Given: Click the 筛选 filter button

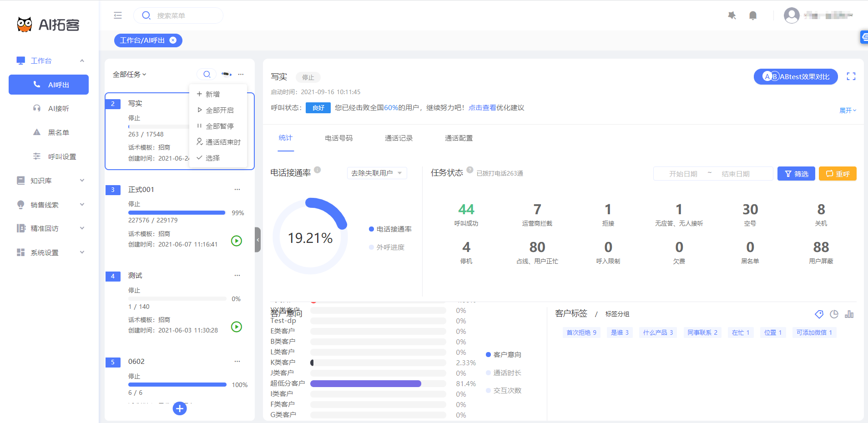Looking at the screenshot, I should tap(796, 174).
